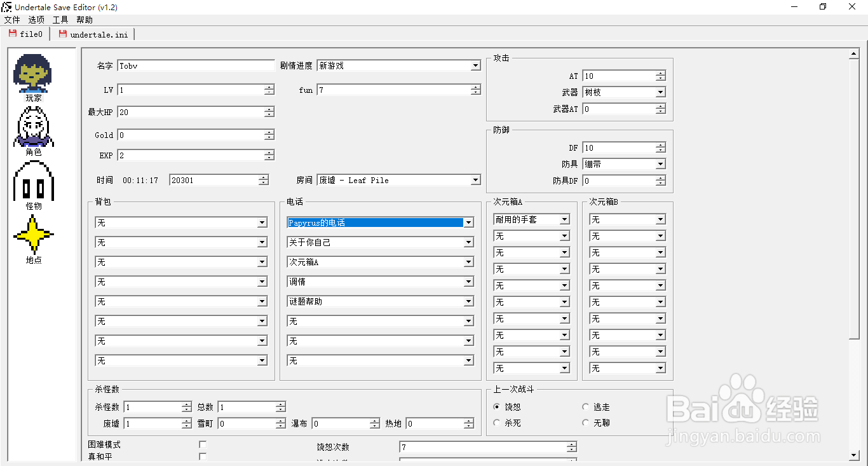This screenshot has height=466, width=868.
Task: Increase the 雪町 kill count stepper
Action: pyautogui.click(x=280, y=421)
